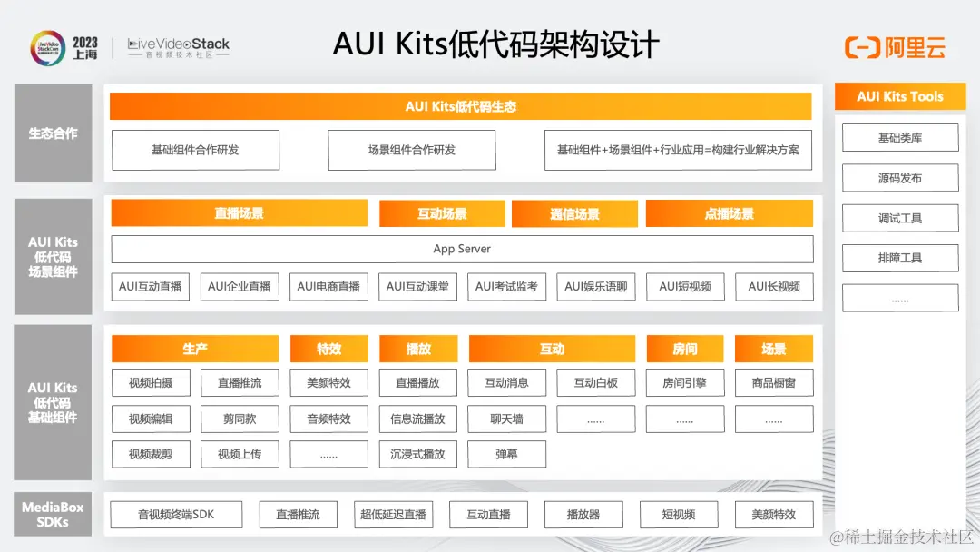This screenshot has width=980, height=552.
Task: Select '直播推流' under the 生产 header
Action: pyautogui.click(x=240, y=382)
